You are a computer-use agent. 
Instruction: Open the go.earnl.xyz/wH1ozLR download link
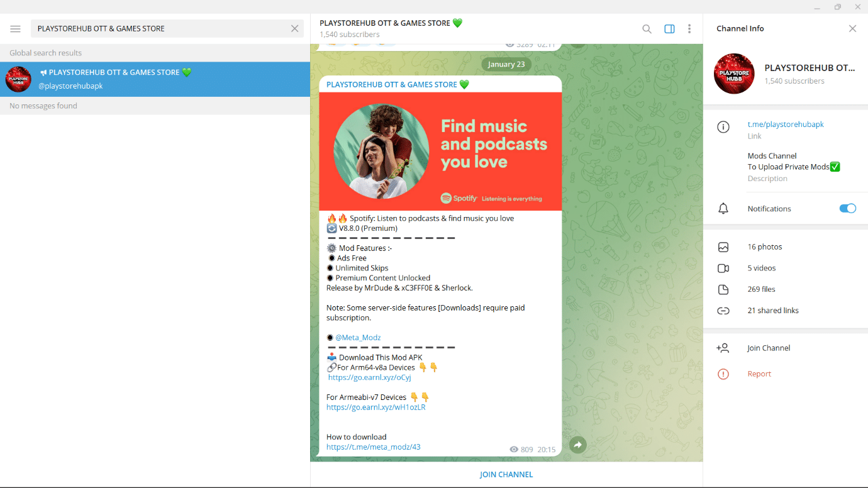point(376,407)
